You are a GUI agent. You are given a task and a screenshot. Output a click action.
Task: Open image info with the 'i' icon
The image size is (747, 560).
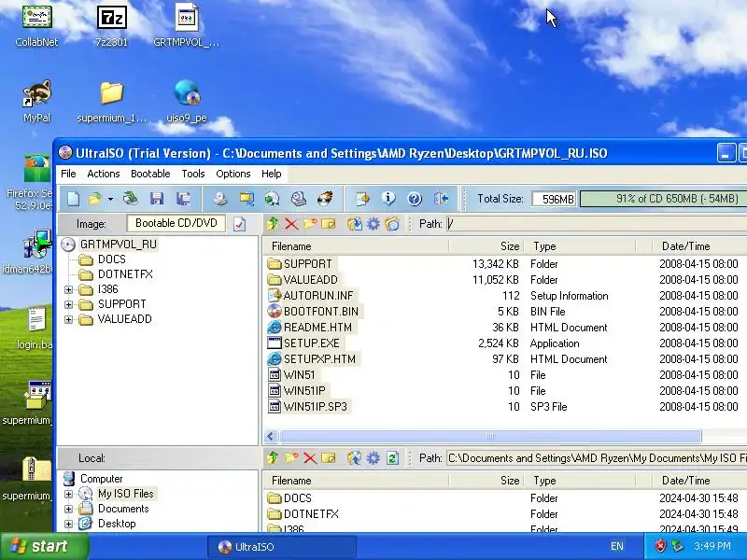tap(388, 199)
